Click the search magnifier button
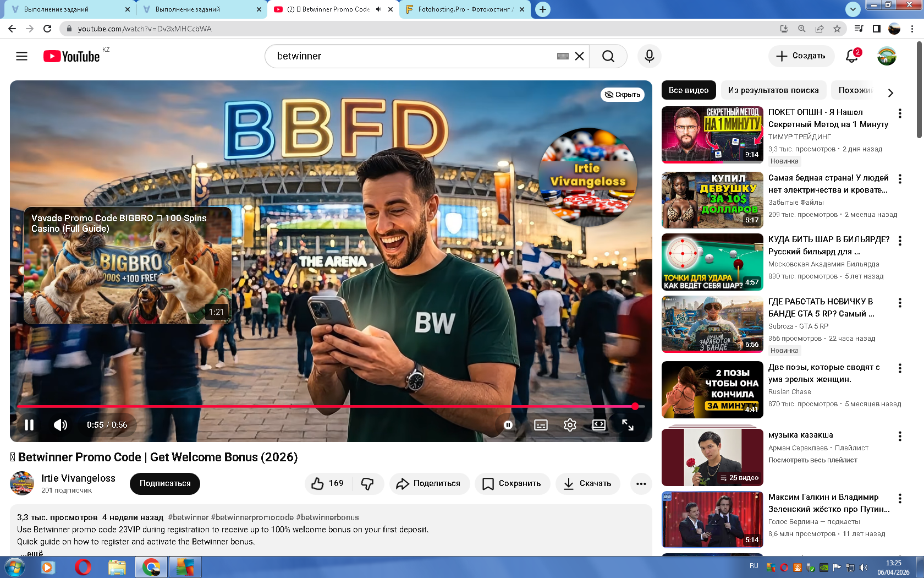The width and height of the screenshot is (924, 578). click(608, 56)
